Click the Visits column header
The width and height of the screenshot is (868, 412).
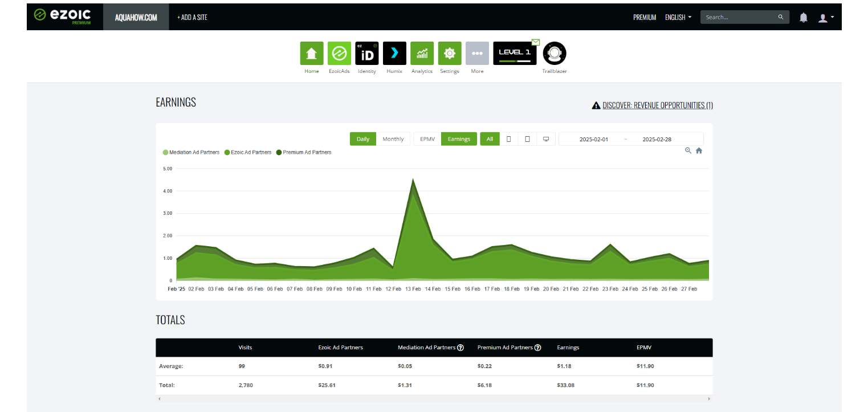[x=245, y=348]
